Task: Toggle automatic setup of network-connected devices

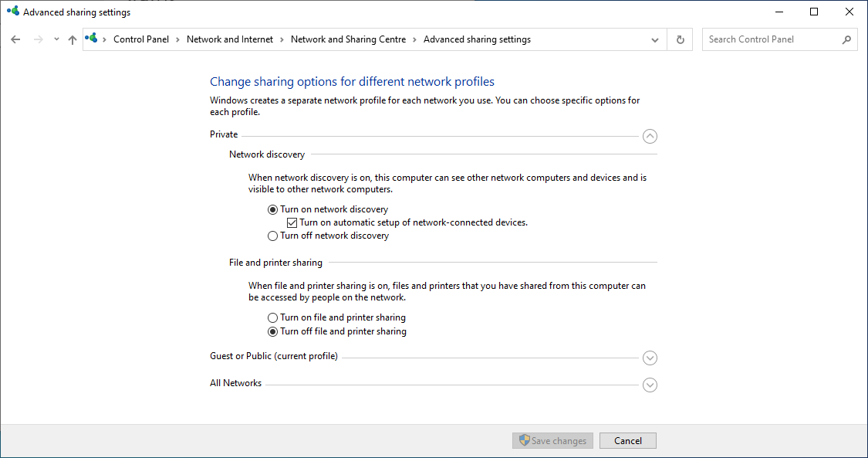Action: pos(407,222)
